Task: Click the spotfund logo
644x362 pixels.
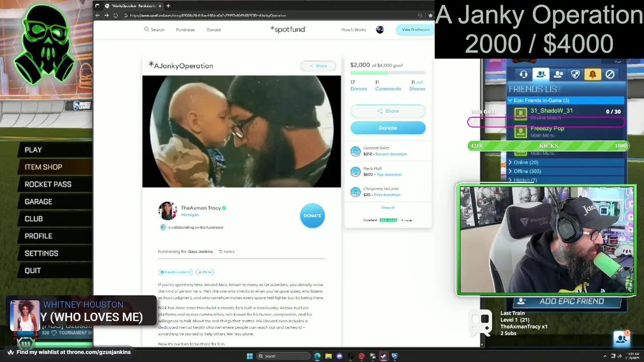Action: tap(288, 29)
